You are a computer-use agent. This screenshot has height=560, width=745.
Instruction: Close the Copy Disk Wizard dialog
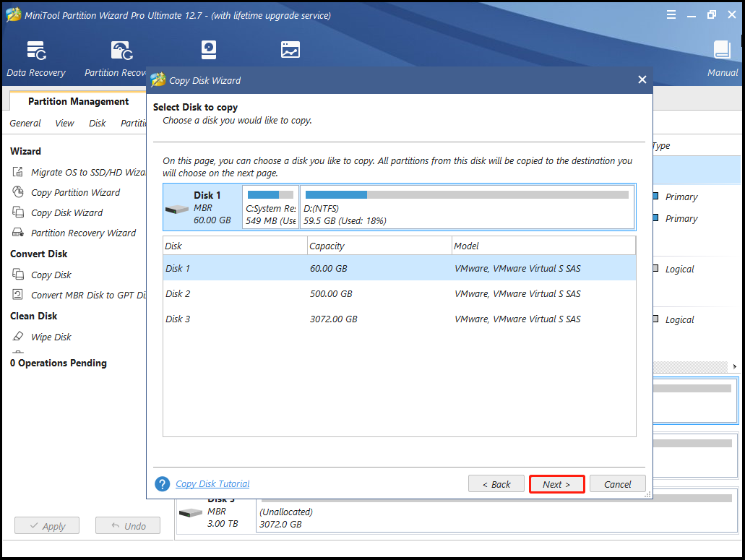[x=642, y=79]
